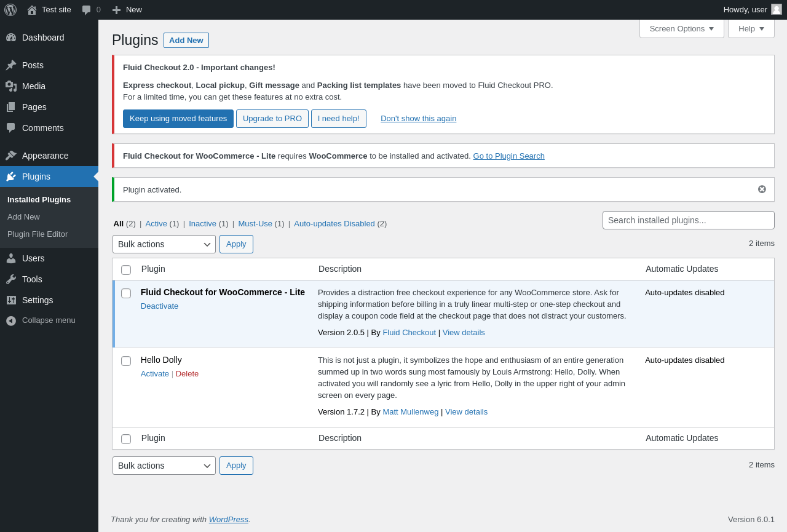This screenshot has width=787, height=532.
Task: Click the Tools wrench icon
Action: coord(11,279)
